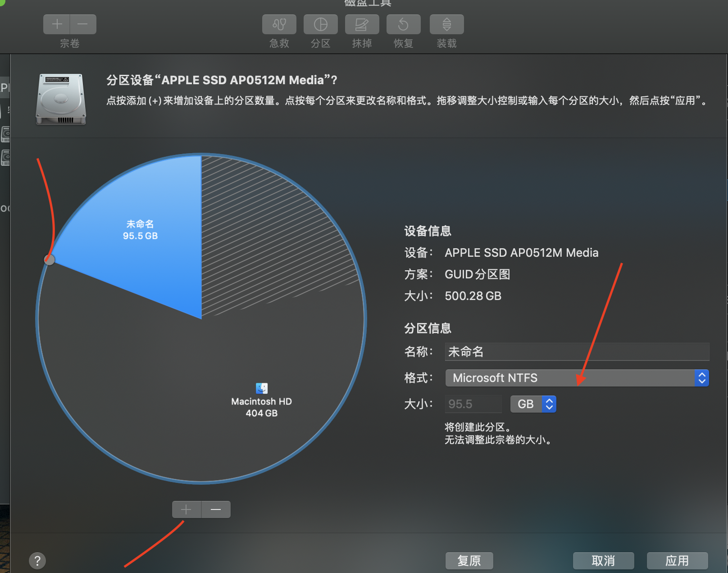The image size is (728, 573).
Task: Click the size field showing 95.5
Action: click(x=473, y=404)
